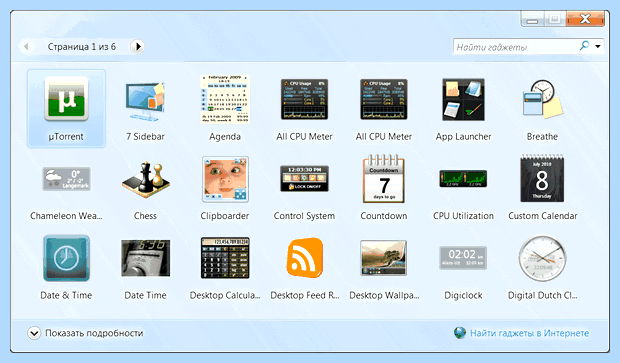
Task: Click the Chess label text
Action: point(145,216)
